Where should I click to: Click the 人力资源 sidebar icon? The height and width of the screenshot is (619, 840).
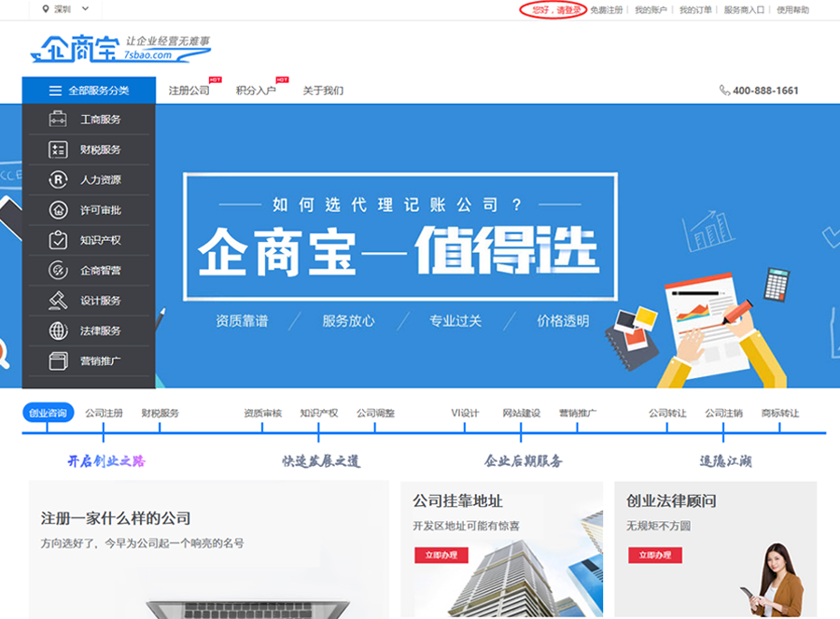point(58,179)
